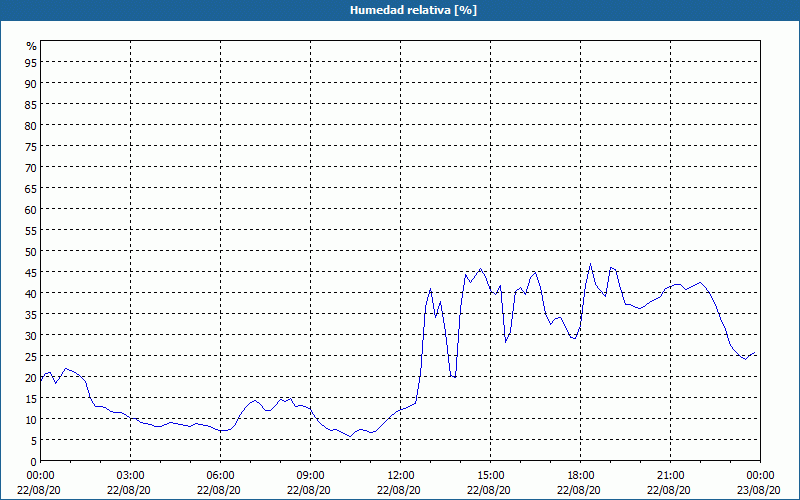Pick the y-axis value '35'
The width and height of the screenshot is (800, 500).
31,315
